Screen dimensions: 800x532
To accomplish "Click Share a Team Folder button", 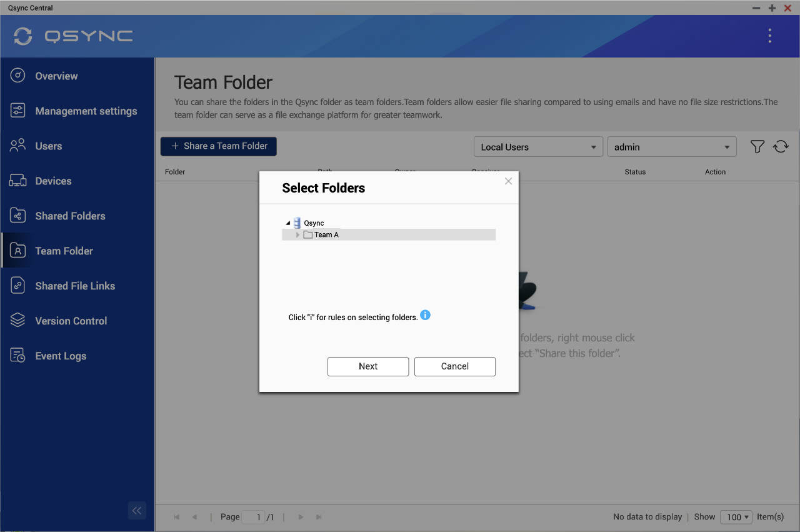I will point(219,146).
